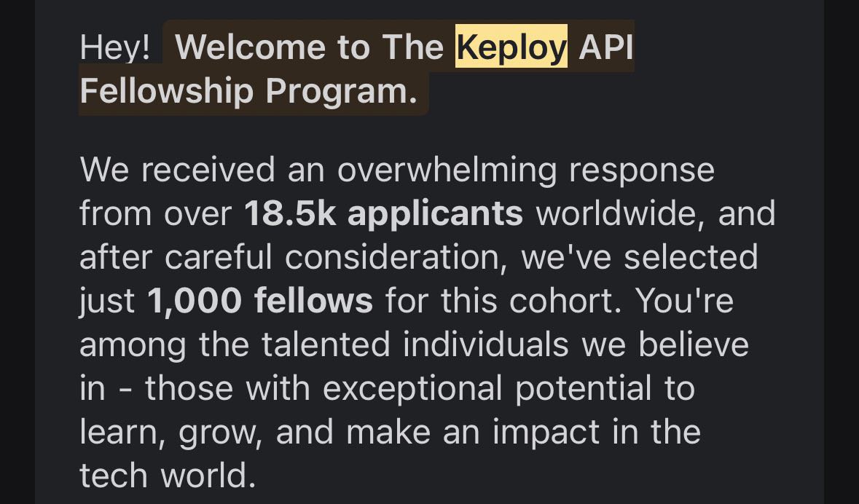The height and width of the screenshot is (504, 859).
Task: Click the bold "Welcome to The" text
Action: click(x=310, y=48)
